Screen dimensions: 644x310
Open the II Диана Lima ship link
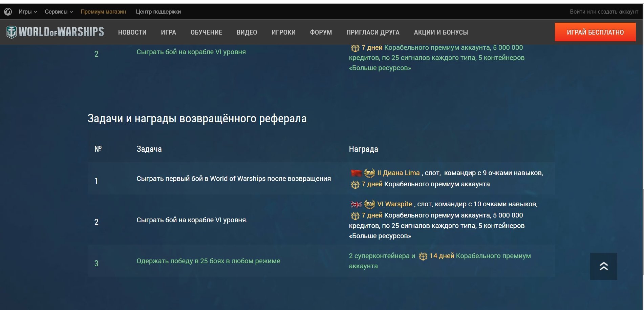pyautogui.click(x=398, y=173)
